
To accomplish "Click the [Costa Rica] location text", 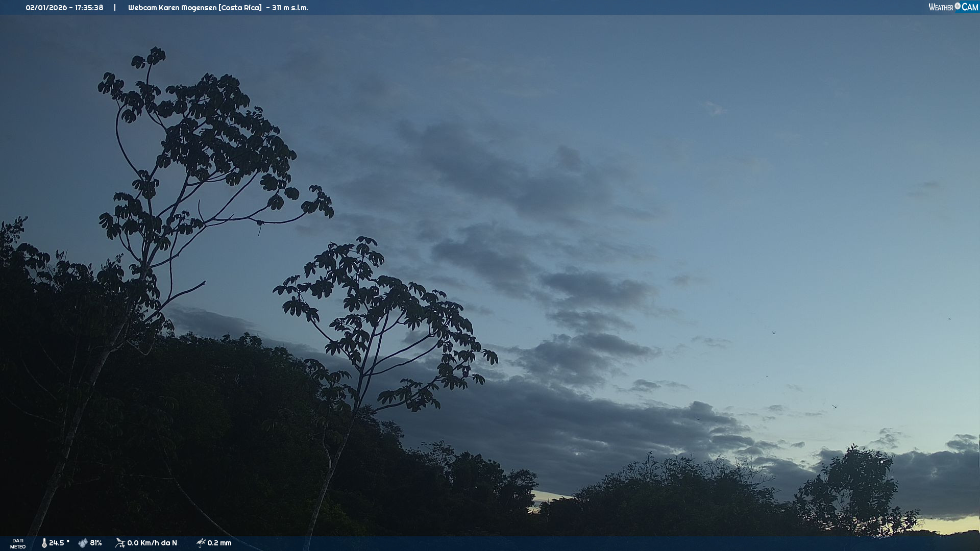I will point(240,8).
